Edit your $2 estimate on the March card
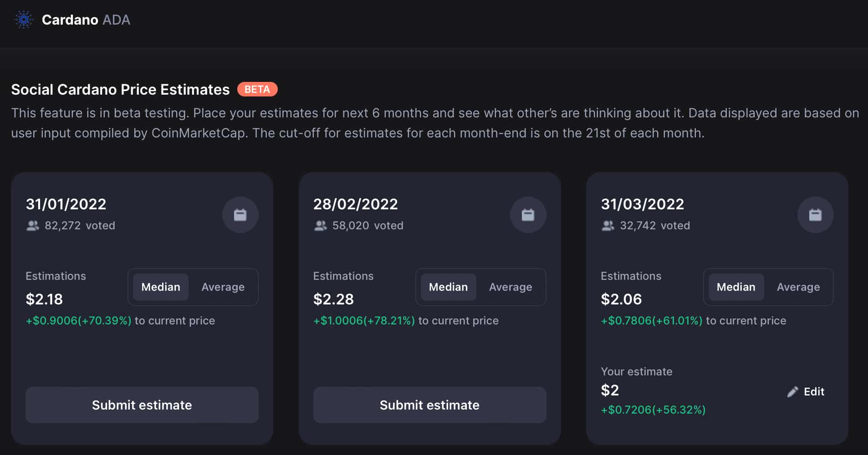This screenshot has height=455, width=868. 813,391
